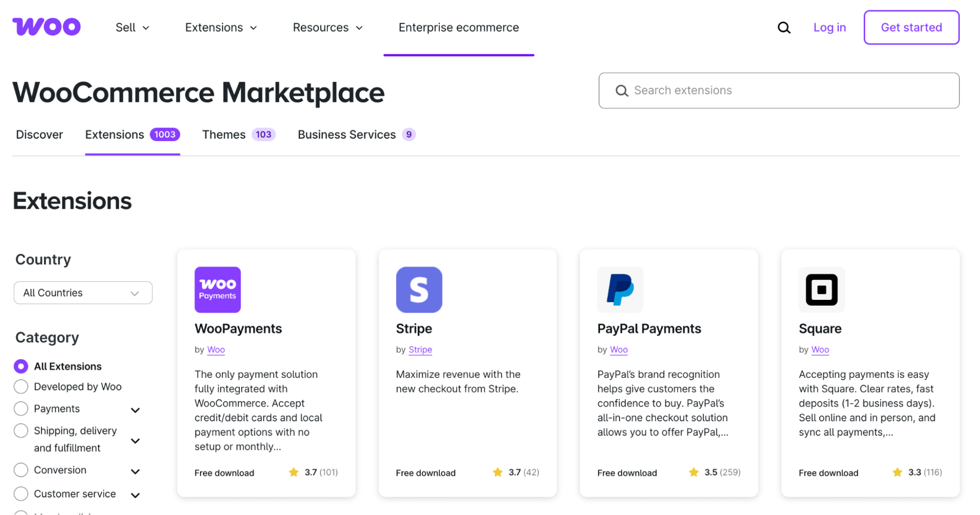980x515 pixels.
Task: Click Free download on the Stripe card
Action: point(426,473)
